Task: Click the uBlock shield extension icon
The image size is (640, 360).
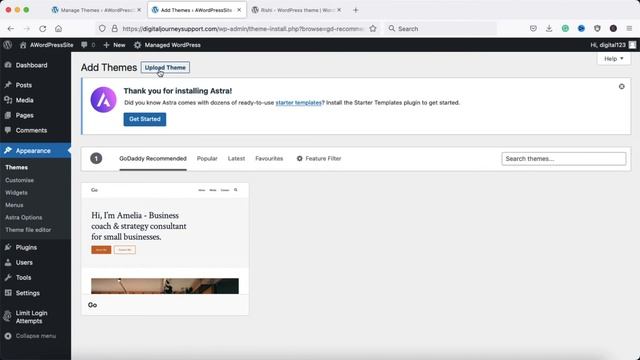Action: click(597, 29)
